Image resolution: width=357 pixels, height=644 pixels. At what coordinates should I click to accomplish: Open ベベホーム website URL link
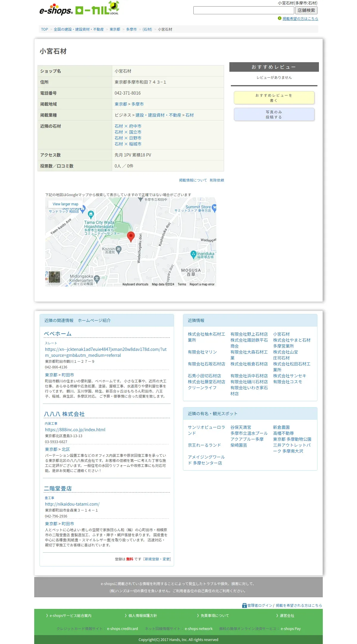(x=106, y=352)
